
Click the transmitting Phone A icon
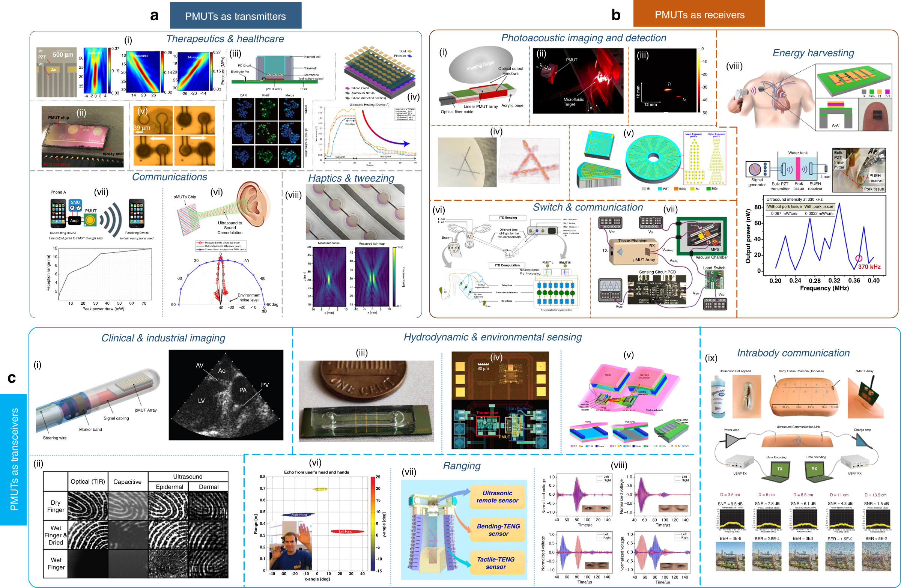coord(58,214)
